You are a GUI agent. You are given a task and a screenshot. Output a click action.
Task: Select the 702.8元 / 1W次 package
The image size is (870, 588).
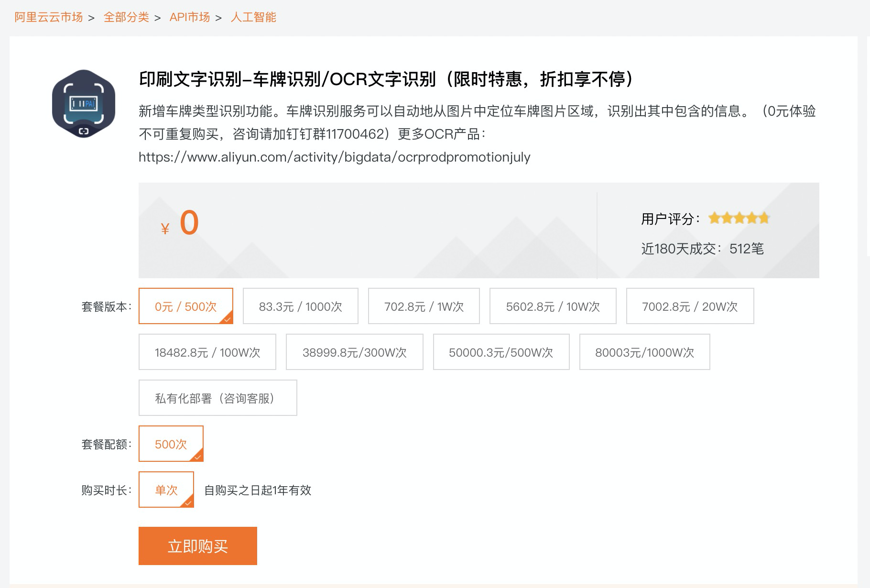424,306
